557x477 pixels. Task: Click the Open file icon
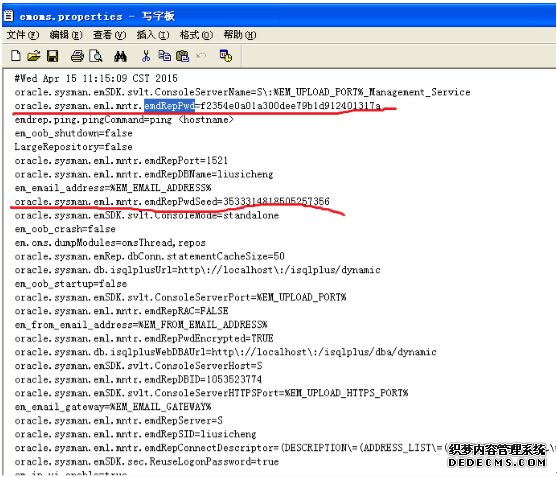[34, 56]
